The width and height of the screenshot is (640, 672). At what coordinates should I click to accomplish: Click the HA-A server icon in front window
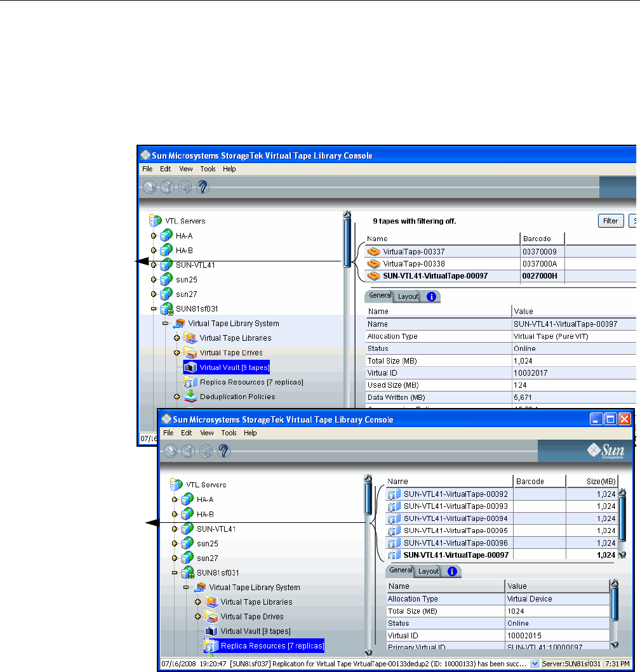tap(187, 499)
